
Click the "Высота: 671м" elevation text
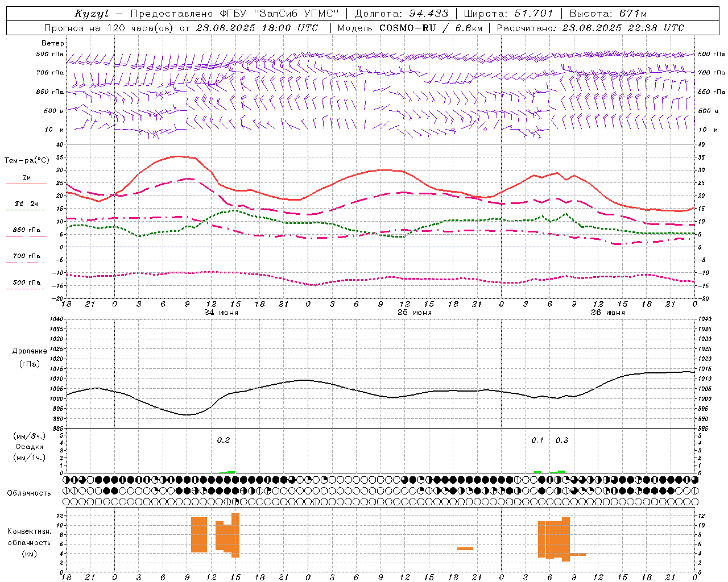point(608,14)
